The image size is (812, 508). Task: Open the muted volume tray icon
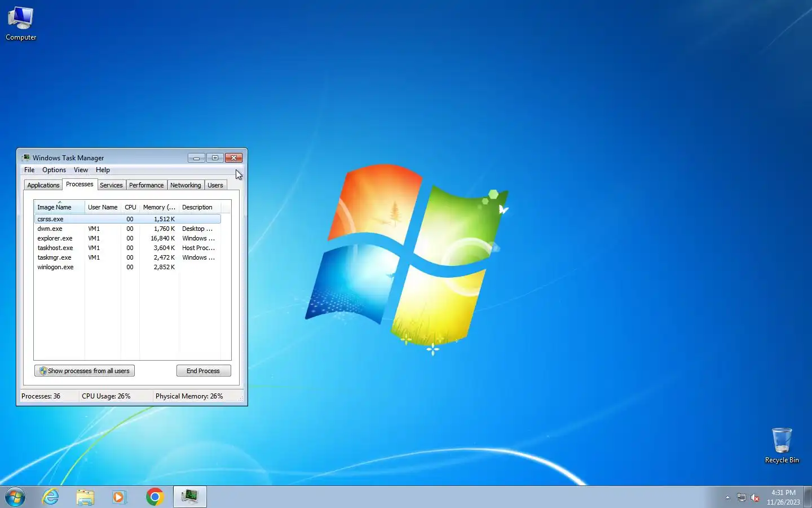click(755, 497)
